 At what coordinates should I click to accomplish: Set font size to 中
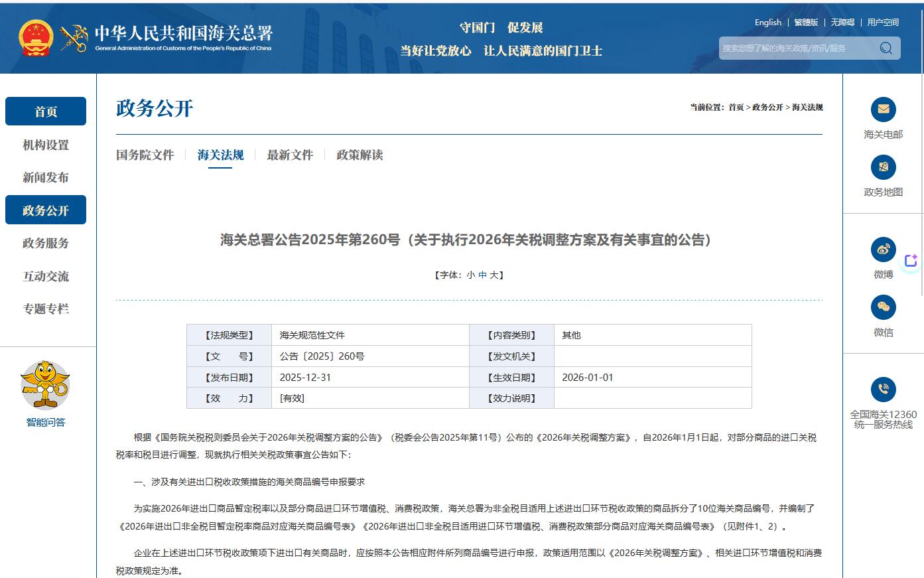(x=482, y=275)
